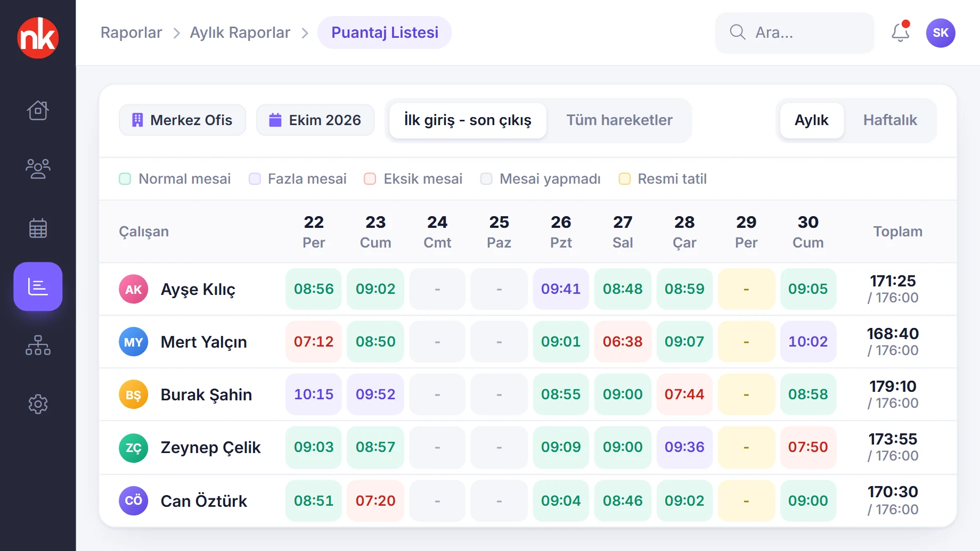Click the search magnifier icon
The width and height of the screenshot is (980, 551).
pos(738,32)
